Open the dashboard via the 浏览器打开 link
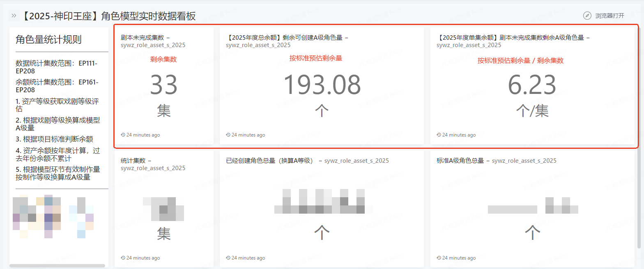 pyautogui.click(x=609, y=16)
